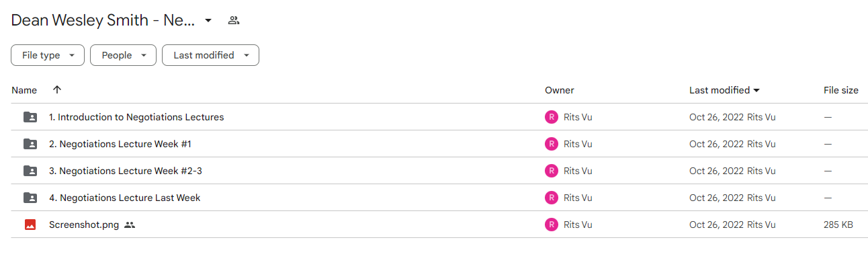Screen dimensions: 868x277
Task: Click shared folder icon for Introduction to Negotiations
Action: coord(30,117)
